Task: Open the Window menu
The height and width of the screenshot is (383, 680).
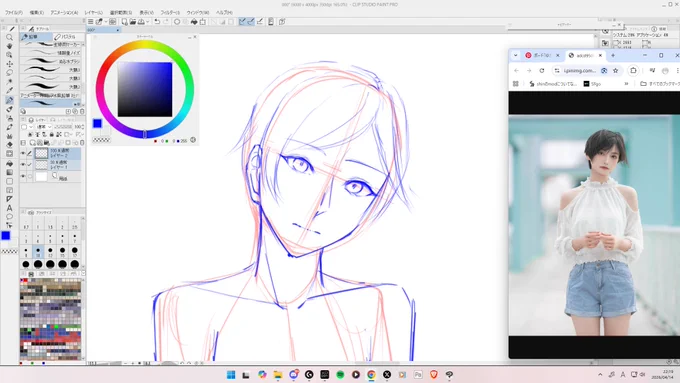Action: (198, 13)
